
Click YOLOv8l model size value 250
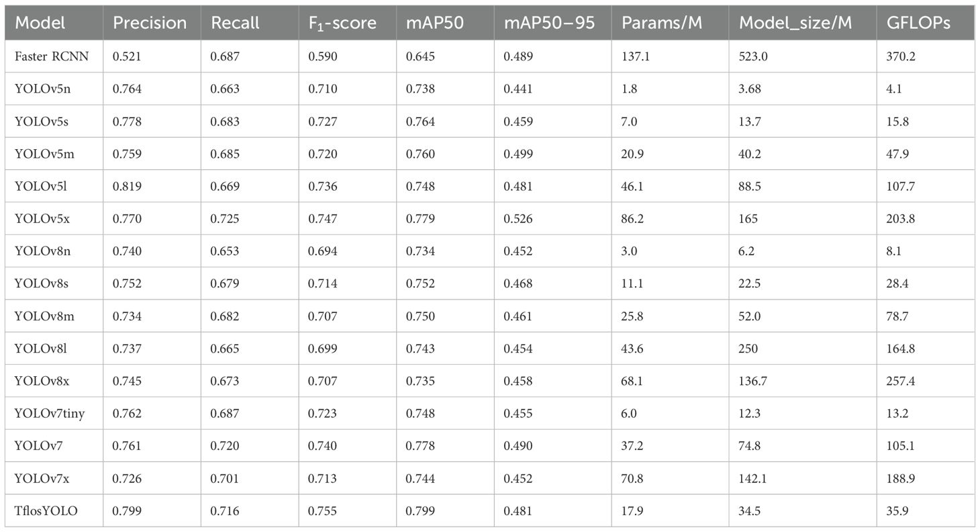click(747, 349)
